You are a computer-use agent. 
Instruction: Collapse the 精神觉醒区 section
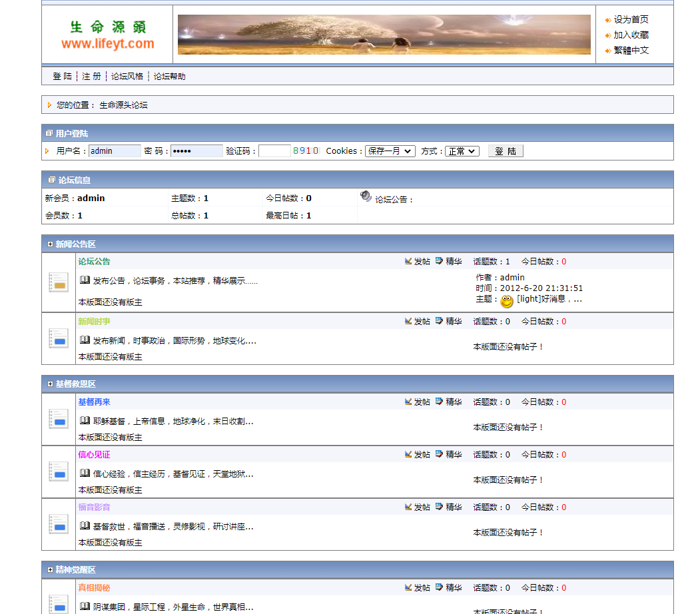click(50, 570)
